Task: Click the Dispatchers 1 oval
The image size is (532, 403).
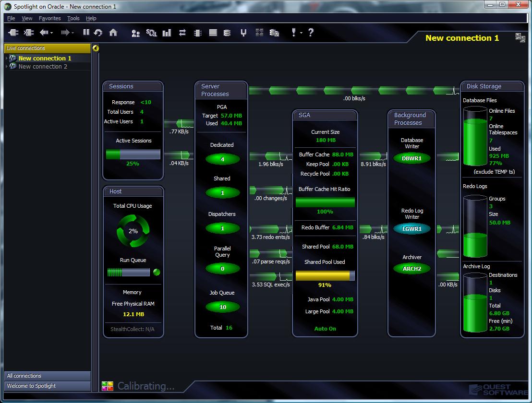Action: 223,228
